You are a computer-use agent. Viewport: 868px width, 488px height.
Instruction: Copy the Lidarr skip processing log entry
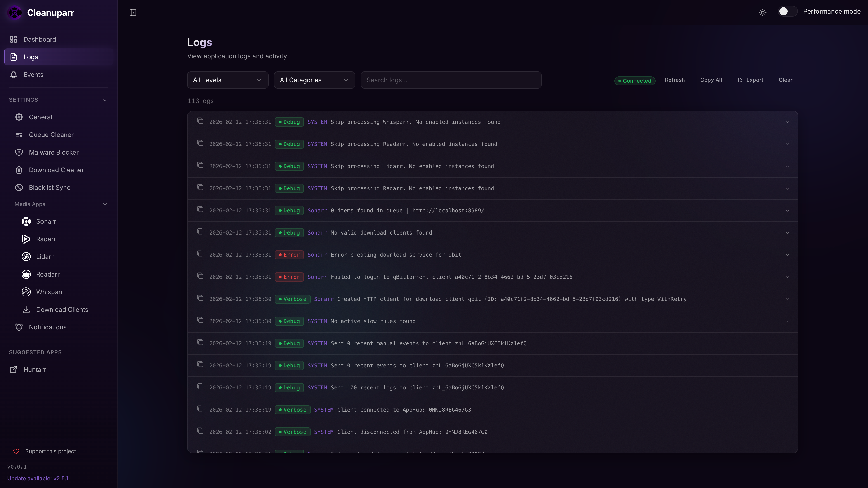click(x=200, y=165)
